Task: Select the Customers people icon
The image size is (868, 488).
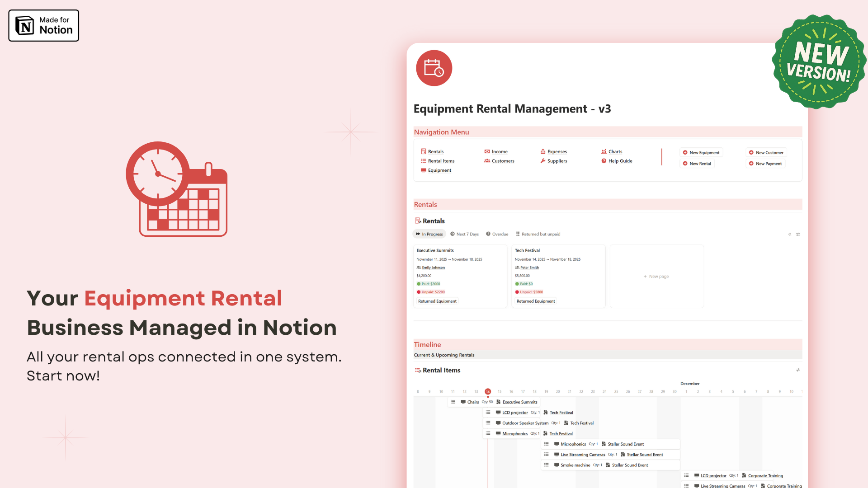Action: 487,161
